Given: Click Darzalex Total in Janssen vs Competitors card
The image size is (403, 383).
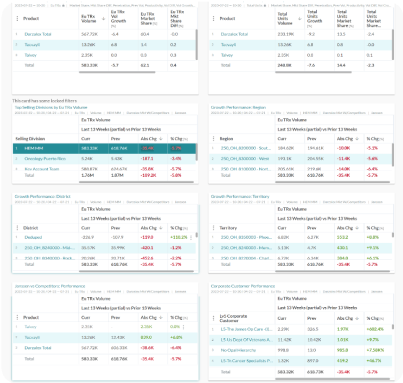Looking at the screenshot, I should pyautogui.click(x=38, y=348).
